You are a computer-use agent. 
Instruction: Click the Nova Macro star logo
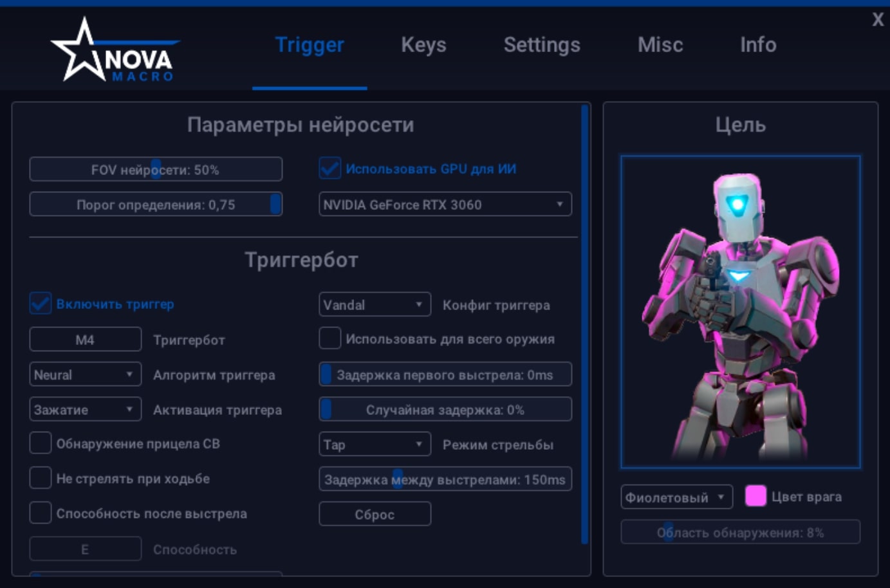[113, 51]
